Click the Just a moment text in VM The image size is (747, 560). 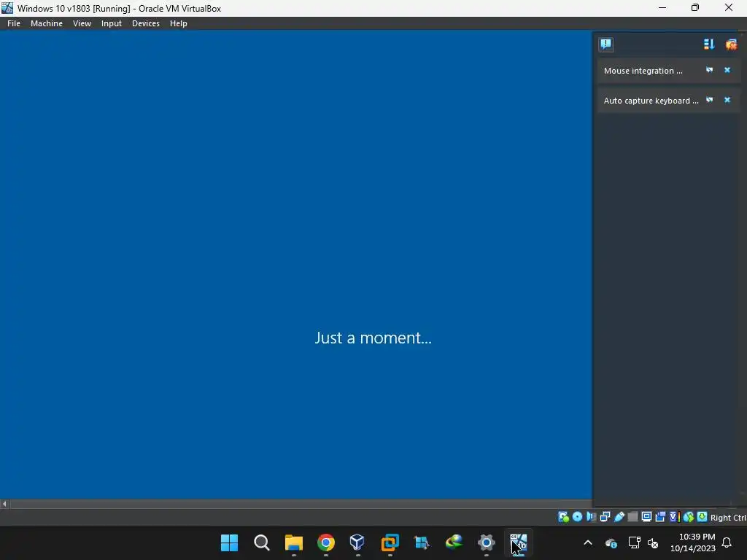pyautogui.click(x=373, y=338)
